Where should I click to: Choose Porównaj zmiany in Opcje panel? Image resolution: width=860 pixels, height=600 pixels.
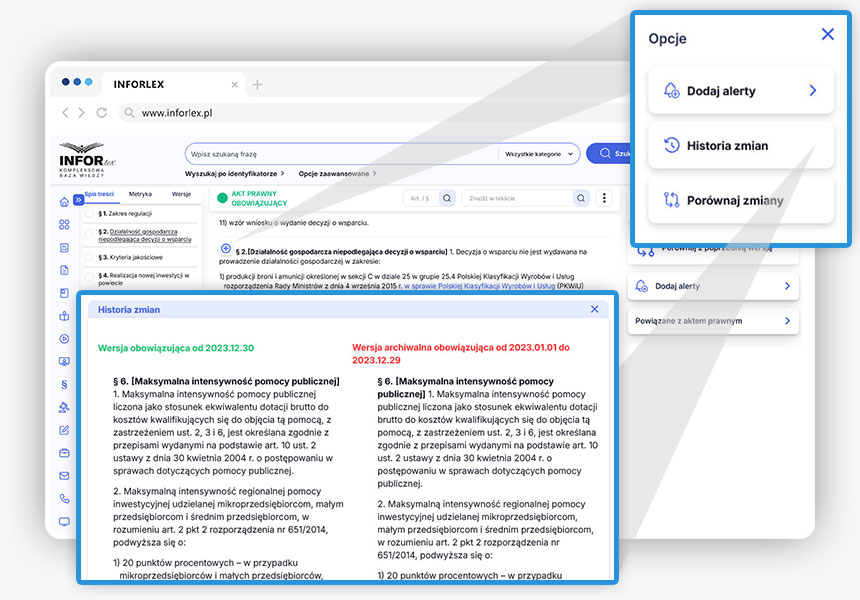(x=740, y=201)
